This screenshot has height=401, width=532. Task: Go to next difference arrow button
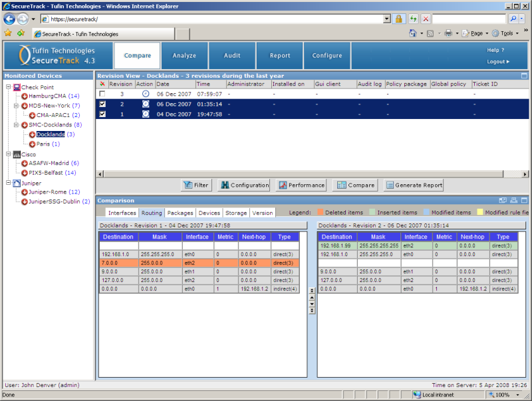312,304
